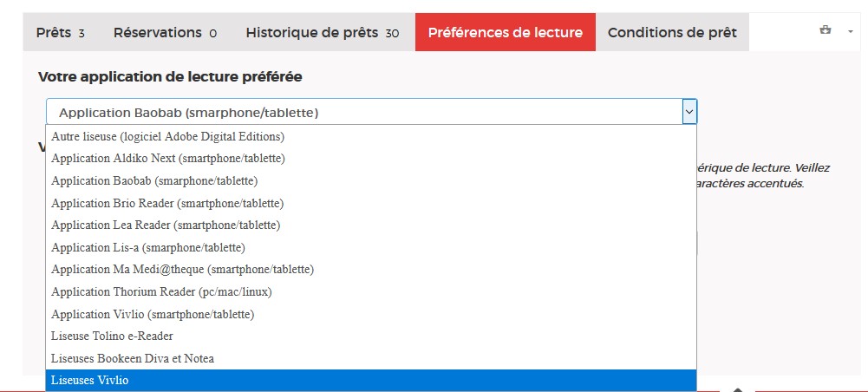
Task: Choose Application Brio Reader option
Action: pos(167,203)
